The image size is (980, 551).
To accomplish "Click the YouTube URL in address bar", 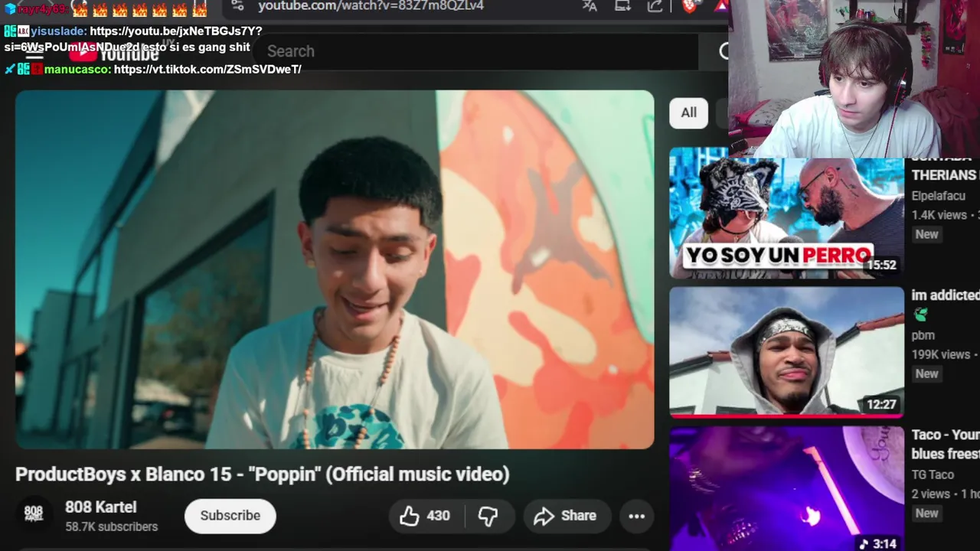I will point(371,5).
